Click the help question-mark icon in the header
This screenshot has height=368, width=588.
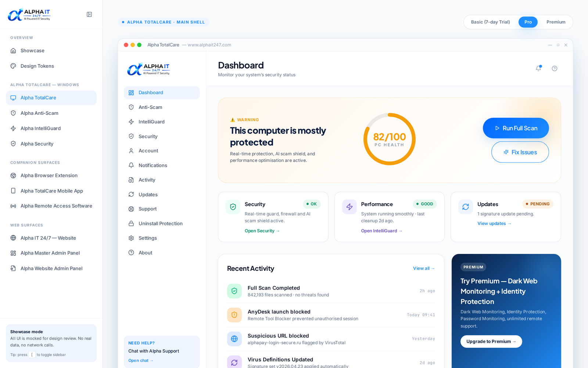(555, 68)
